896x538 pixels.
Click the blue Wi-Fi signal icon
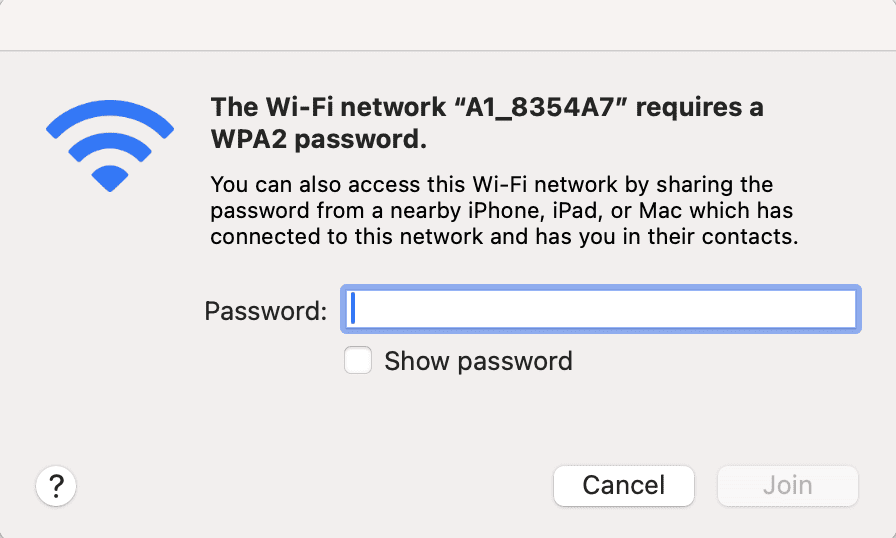coord(110,149)
